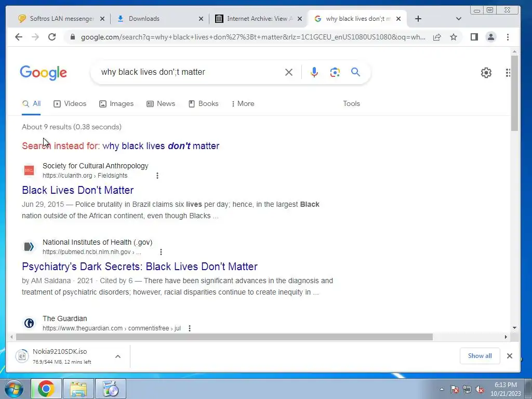Open options for The Guardian result

point(190,328)
